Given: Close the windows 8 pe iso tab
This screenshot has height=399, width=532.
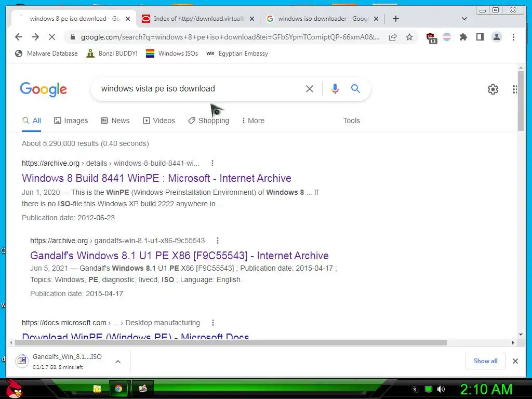Looking at the screenshot, I should point(128,19).
